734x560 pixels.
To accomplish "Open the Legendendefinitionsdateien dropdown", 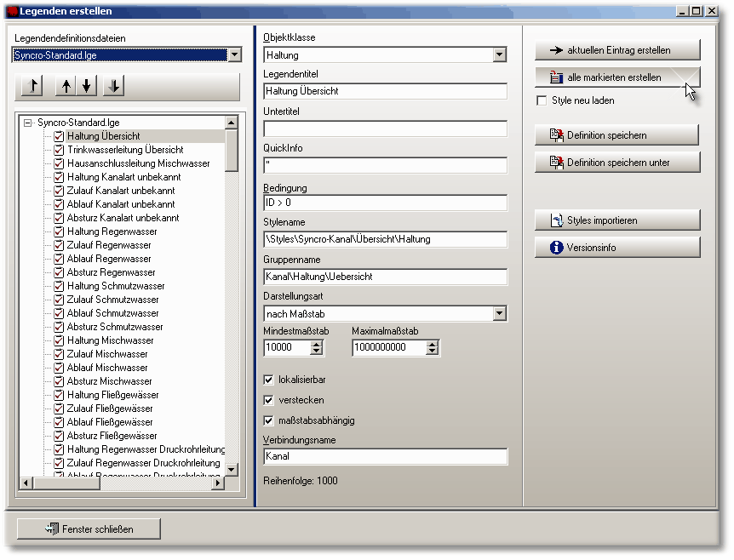I will coord(235,55).
